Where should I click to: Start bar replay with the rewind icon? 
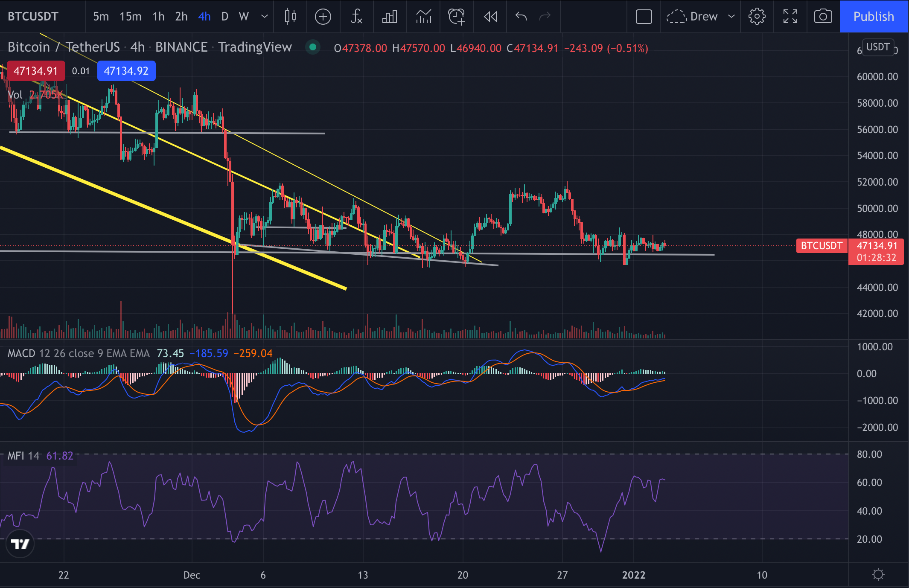pyautogui.click(x=490, y=17)
